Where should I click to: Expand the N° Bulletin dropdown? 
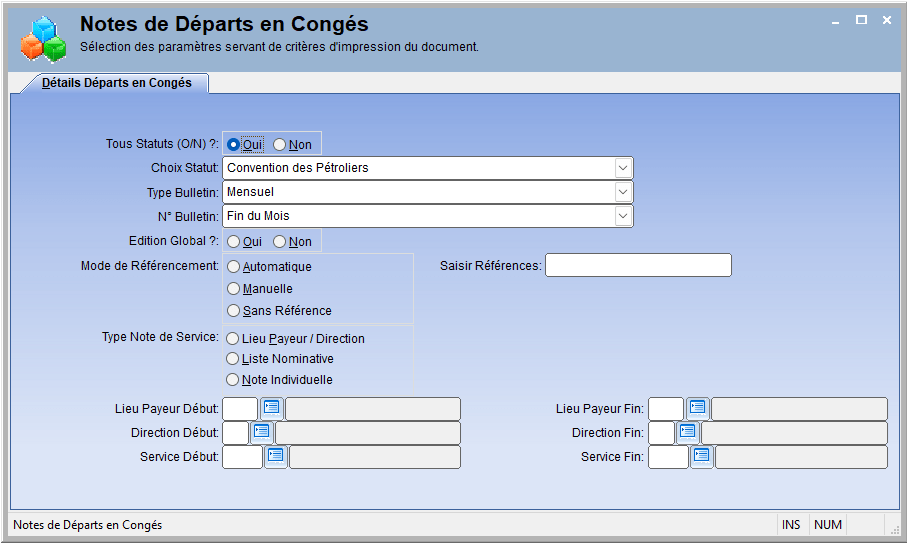(x=623, y=216)
